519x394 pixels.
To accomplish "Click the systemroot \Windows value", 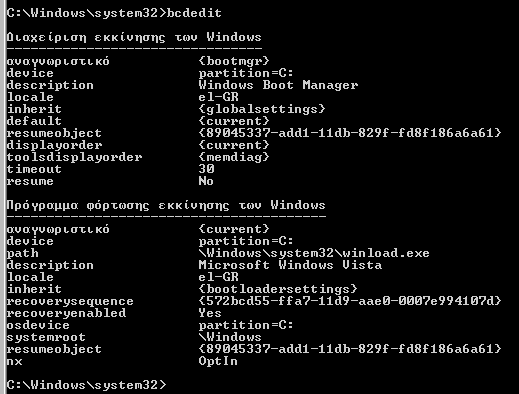I will coord(230,337).
